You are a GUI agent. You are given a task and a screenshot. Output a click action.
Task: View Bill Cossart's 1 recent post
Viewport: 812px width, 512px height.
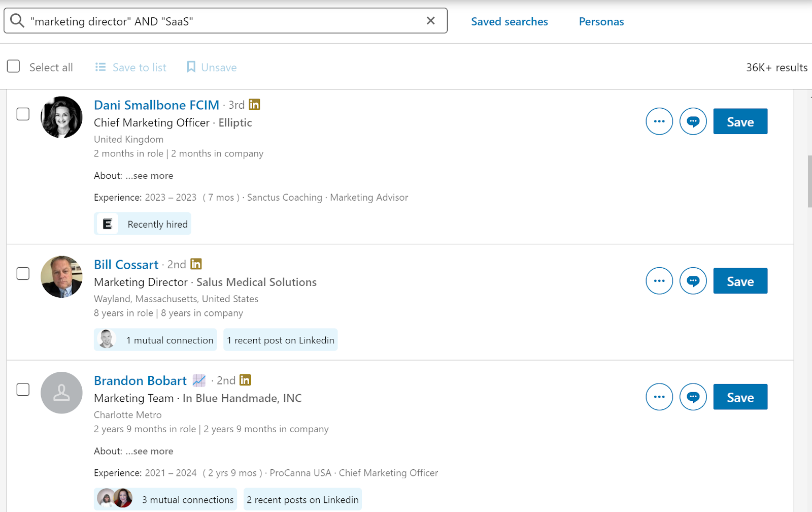(x=281, y=340)
